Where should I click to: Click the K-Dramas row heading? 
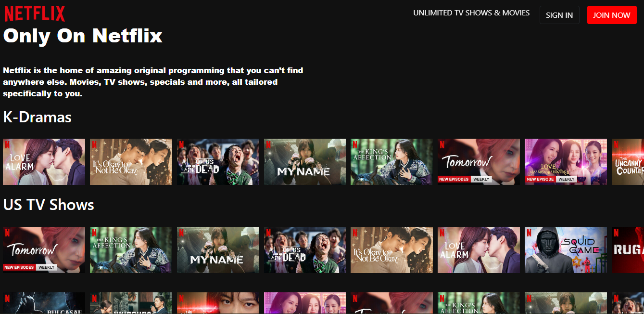click(38, 117)
